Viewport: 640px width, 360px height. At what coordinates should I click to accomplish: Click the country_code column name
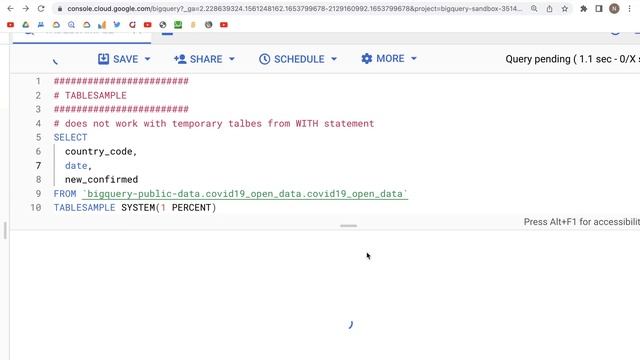tap(98, 151)
